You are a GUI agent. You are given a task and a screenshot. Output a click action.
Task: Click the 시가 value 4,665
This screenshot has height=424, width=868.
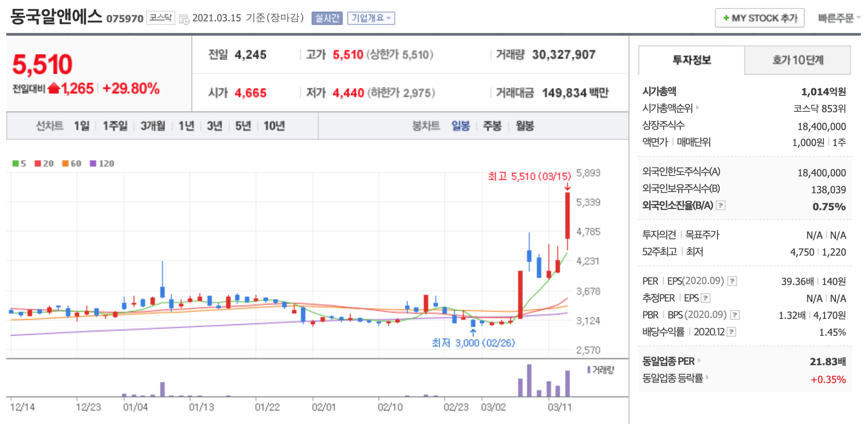[251, 93]
